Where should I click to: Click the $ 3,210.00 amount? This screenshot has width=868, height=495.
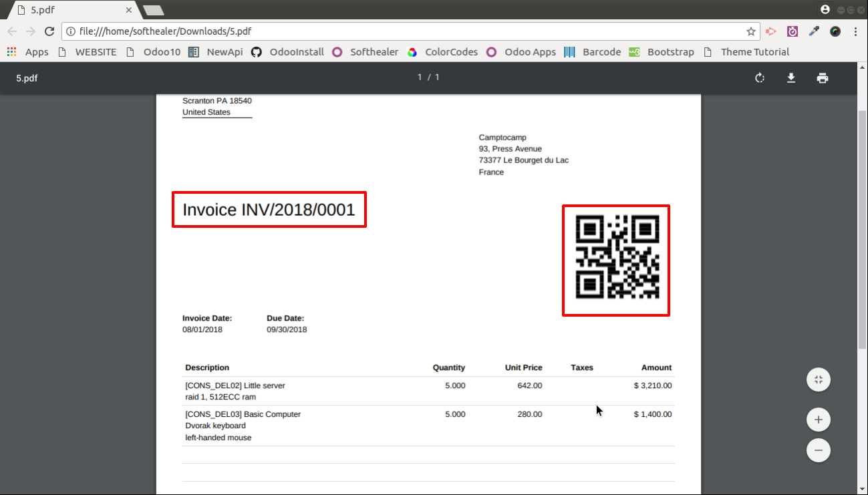[x=653, y=385]
